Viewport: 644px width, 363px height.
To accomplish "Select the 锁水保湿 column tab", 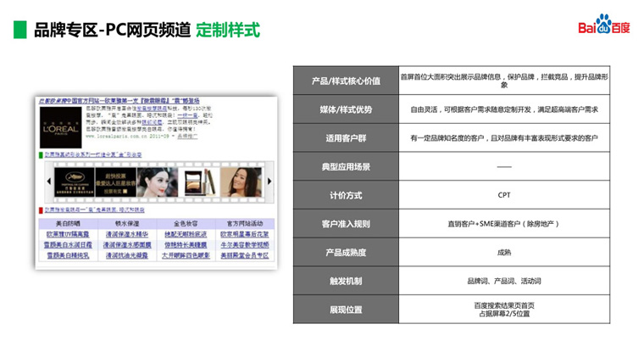I will (127, 224).
